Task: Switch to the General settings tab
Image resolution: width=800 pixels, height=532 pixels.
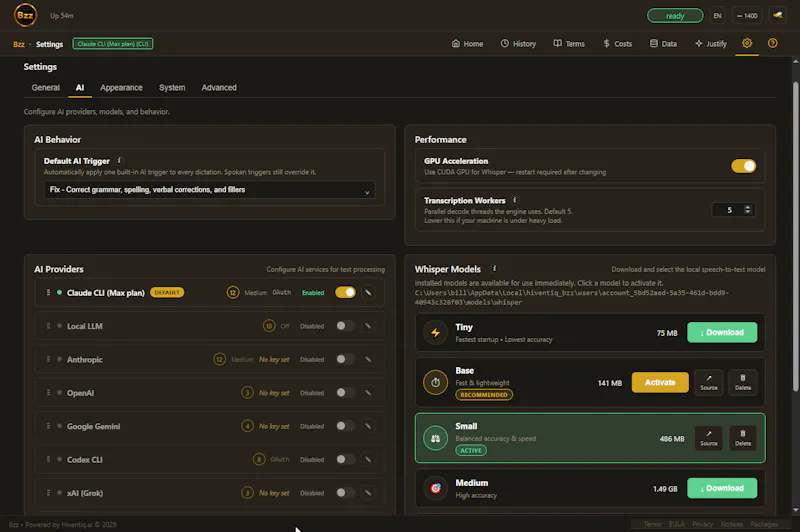Action: [45, 87]
